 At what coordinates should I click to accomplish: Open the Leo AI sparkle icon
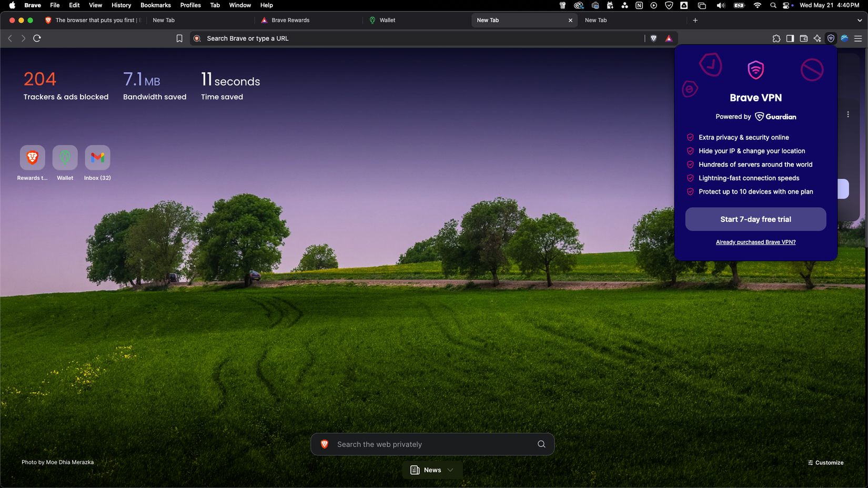[817, 38]
